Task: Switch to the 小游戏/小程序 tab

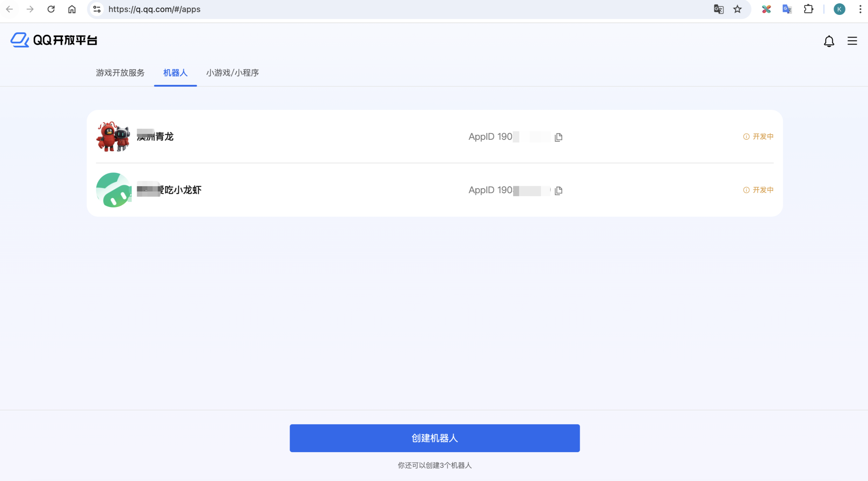Action: point(232,73)
